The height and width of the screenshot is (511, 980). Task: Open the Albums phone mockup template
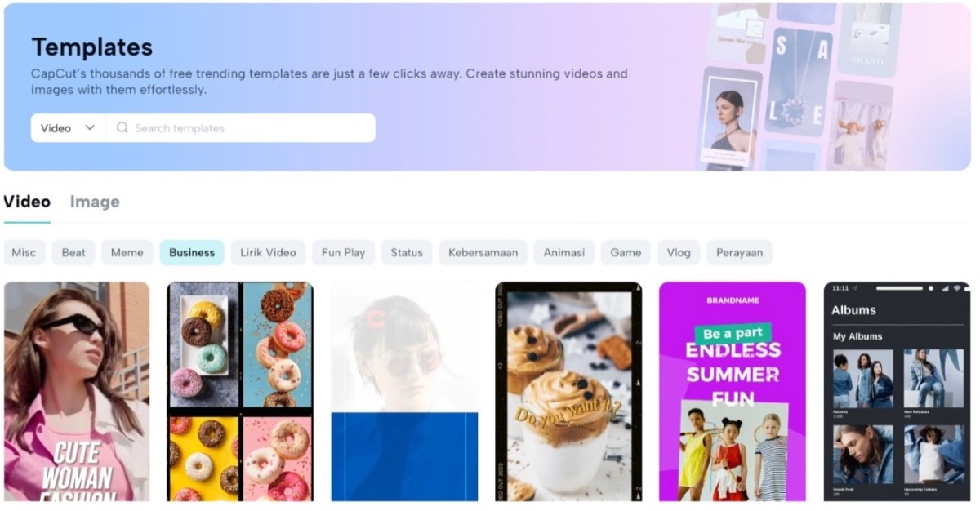[x=897, y=392]
